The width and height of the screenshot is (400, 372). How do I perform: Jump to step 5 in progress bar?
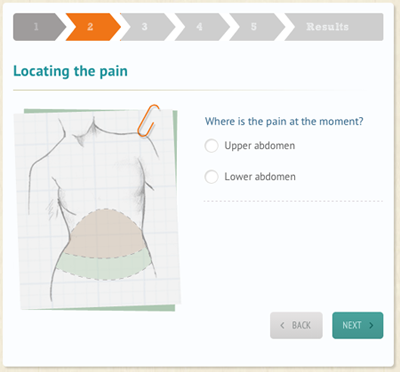tap(256, 27)
